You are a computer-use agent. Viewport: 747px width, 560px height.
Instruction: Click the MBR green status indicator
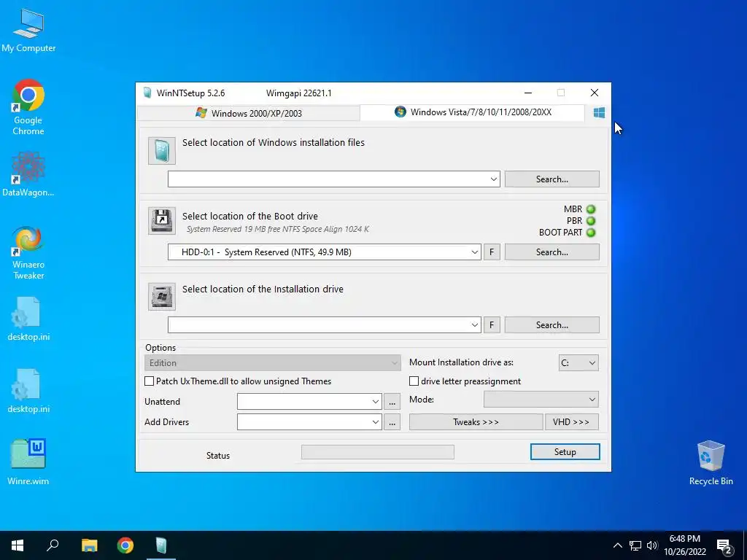click(x=591, y=209)
